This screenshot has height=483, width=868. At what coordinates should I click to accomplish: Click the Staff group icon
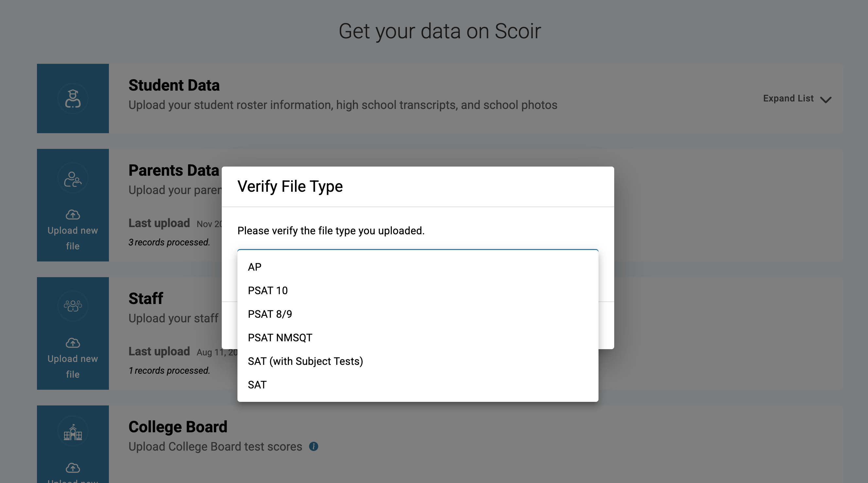point(73,306)
